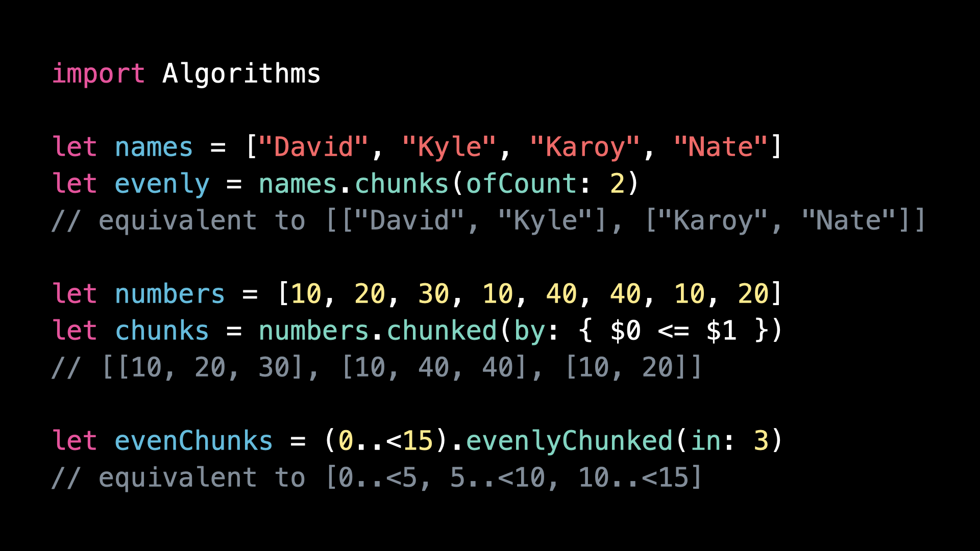980x551 pixels.
Task: Click the "Karoy" string literal
Action: point(587,146)
